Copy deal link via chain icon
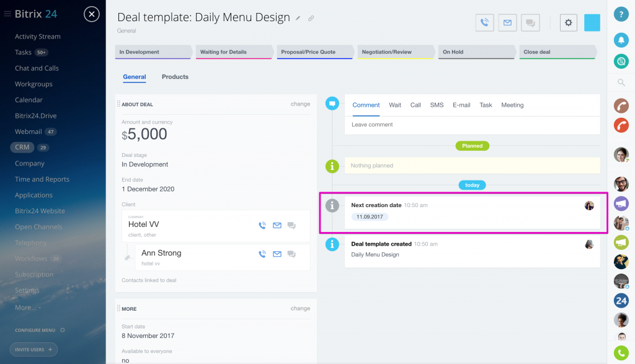The image size is (635, 364). [x=311, y=18]
